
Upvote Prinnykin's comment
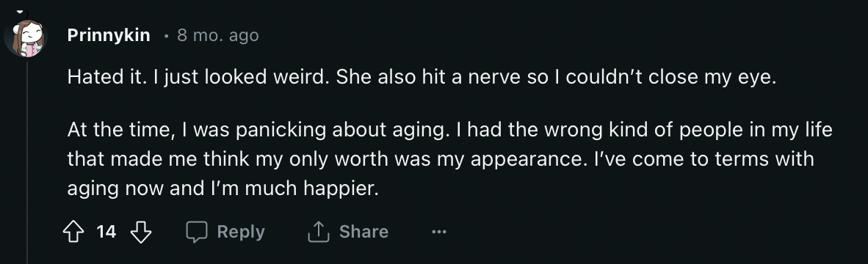coord(73,232)
